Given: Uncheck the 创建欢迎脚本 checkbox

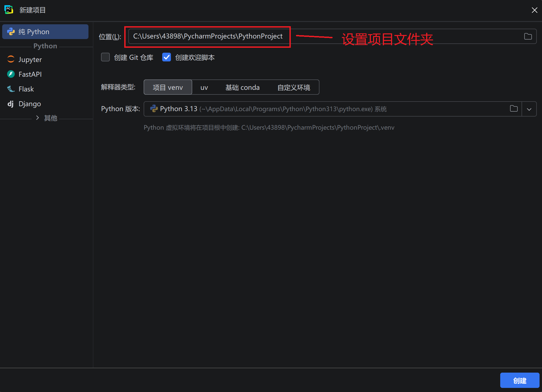Looking at the screenshot, I should (167, 57).
